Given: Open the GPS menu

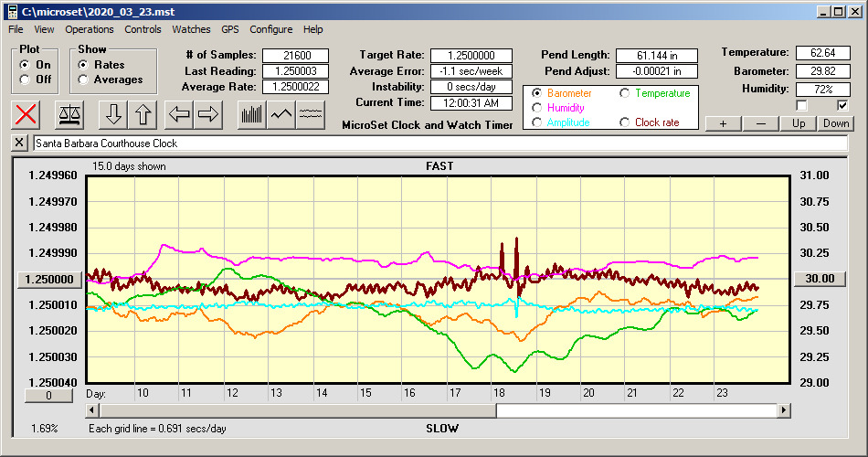Looking at the screenshot, I should click(229, 29).
